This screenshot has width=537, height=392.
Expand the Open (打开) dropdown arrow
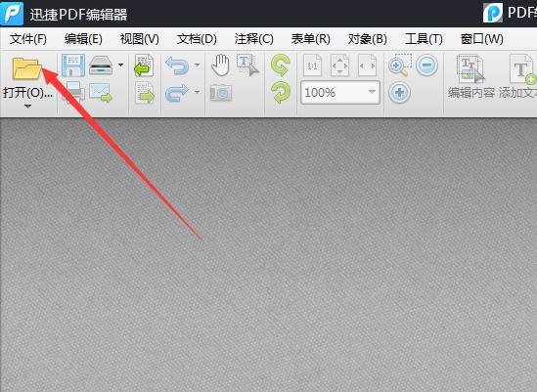tap(27, 107)
